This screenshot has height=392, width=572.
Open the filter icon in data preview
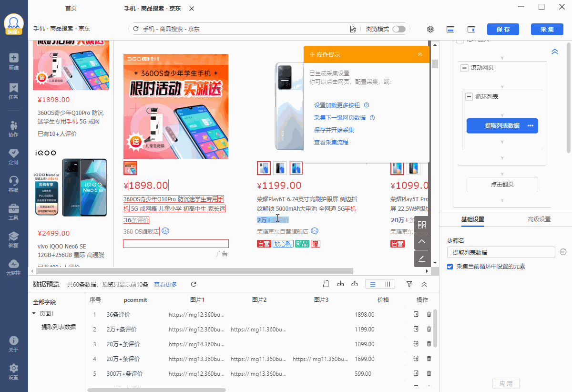click(409, 284)
